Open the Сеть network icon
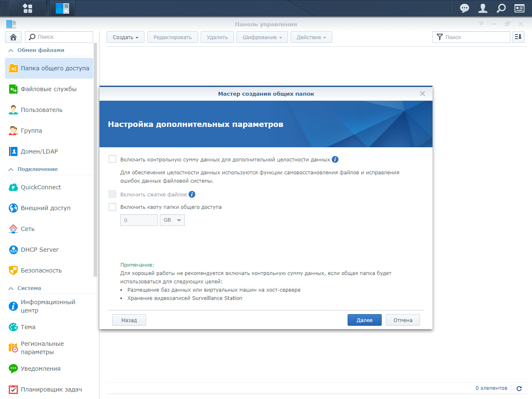 point(13,229)
